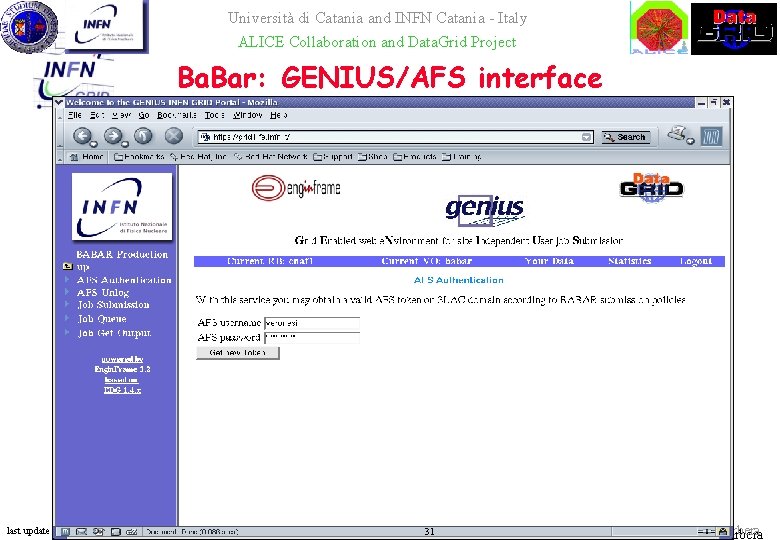The width and height of the screenshot is (780, 540).
Task: Click the Mail icon in status bar
Action: 82,532
